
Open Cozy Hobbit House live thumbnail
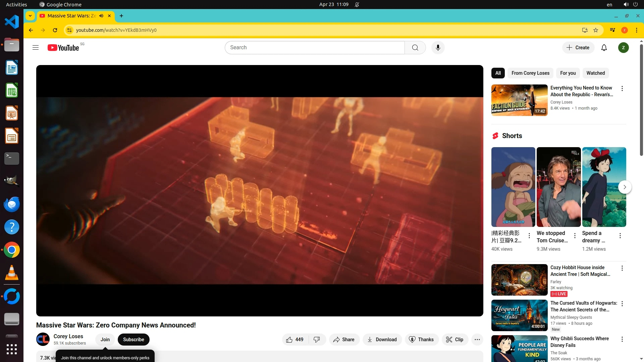[x=519, y=280]
